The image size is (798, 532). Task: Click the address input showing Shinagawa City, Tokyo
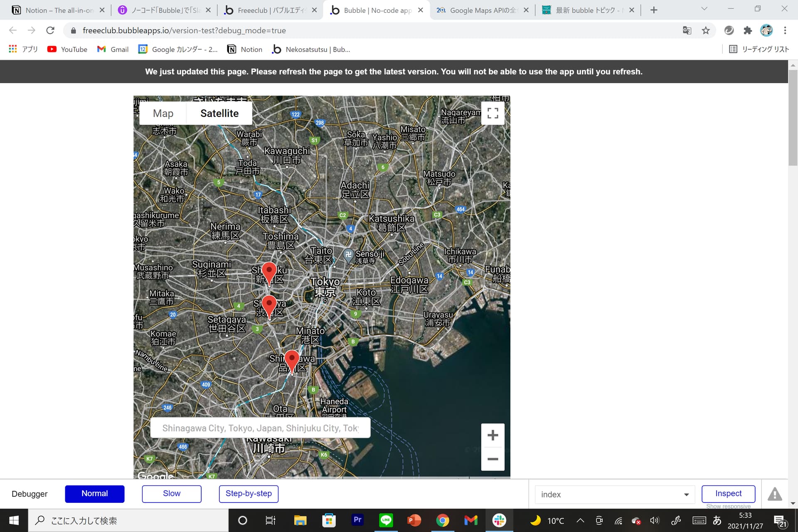(x=260, y=428)
